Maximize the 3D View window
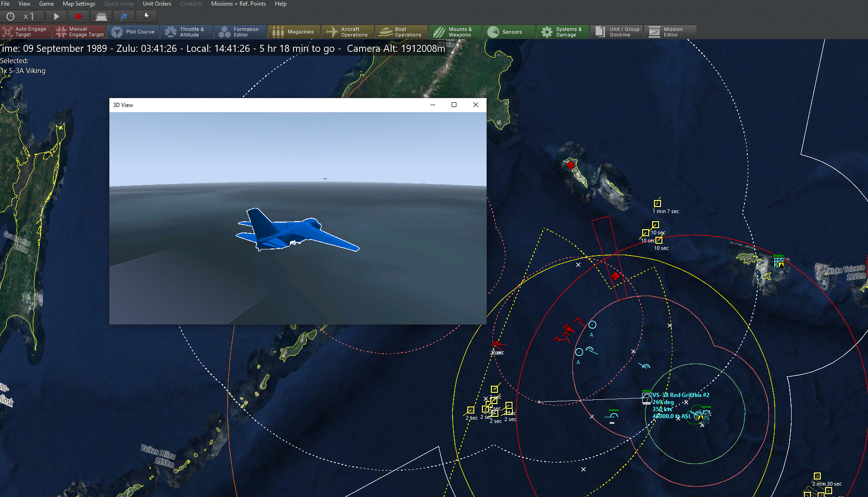 tap(454, 105)
